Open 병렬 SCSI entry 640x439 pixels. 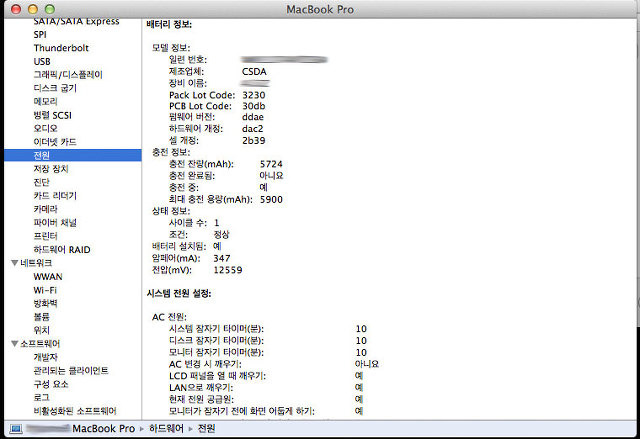(52, 115)
